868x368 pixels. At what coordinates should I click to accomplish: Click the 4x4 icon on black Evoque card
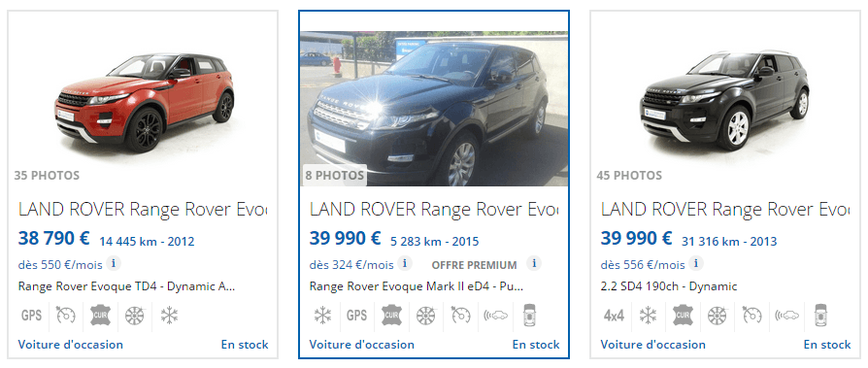click(x=614, y=316)
